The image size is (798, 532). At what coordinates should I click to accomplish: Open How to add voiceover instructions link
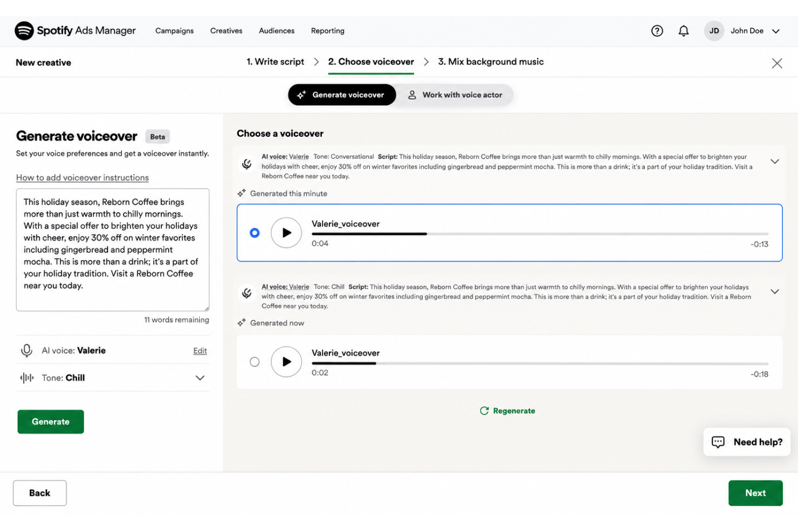tap(82, 178)
